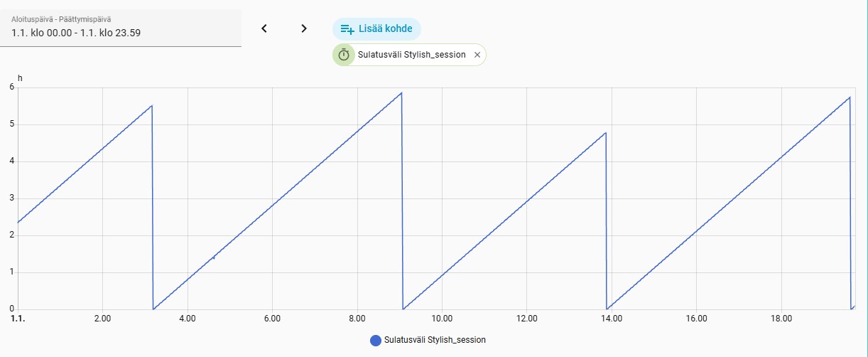Click the Aloituspäivä - Päättymispäivä caption
Screen dimensions: 868x357
coord(60,19)
